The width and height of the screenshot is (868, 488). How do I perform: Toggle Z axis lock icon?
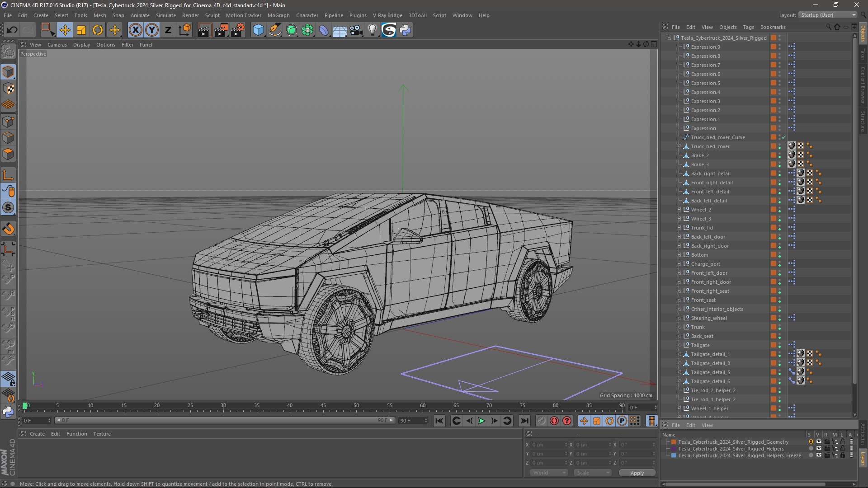[x=168, y=30]
